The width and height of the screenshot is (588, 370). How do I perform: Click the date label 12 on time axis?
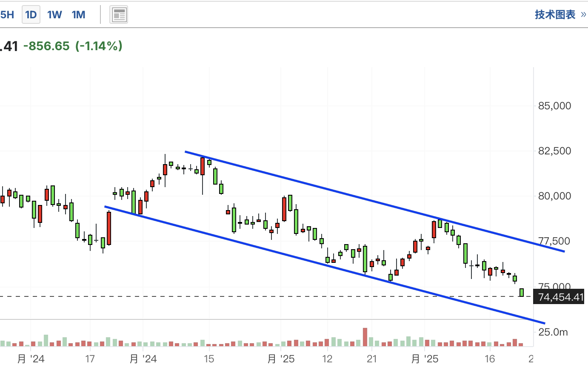click(327, 359)
